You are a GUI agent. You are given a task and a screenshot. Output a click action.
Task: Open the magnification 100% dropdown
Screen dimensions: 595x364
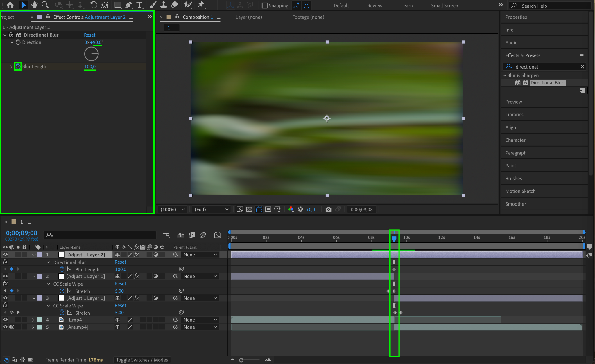click(x=173, y=209)
